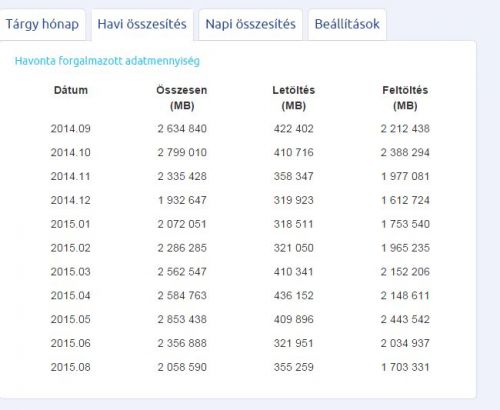
Task: Click the Feltöltés (MB) column header
Action: click(x=405, y=98)
